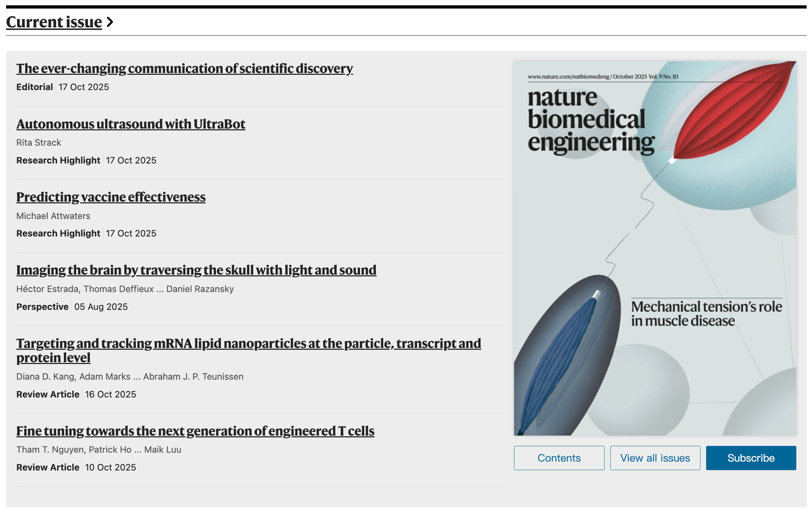Image resolution: width=812 pixels, height=515 pixels.
Task: Click author name Rita Strack
Action: tap(38, 142)
